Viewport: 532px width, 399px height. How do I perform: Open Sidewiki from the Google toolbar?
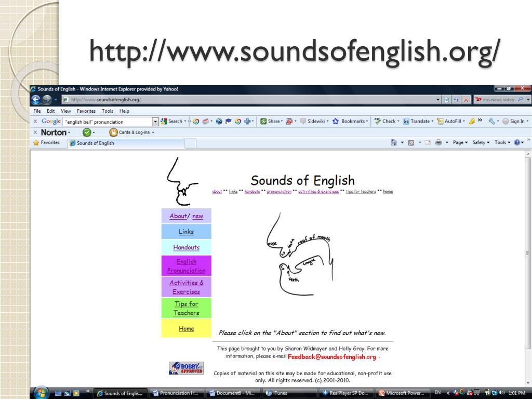click(x=314, y=121)
